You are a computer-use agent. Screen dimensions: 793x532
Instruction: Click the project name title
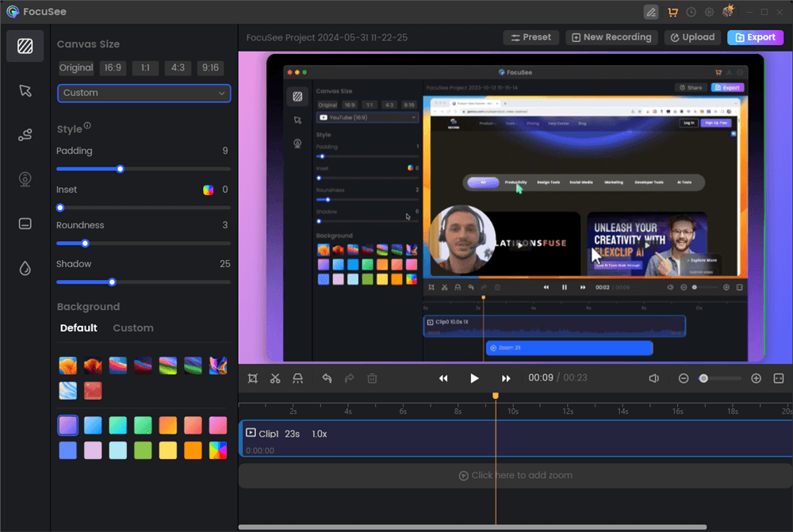(x=327, y=37)
